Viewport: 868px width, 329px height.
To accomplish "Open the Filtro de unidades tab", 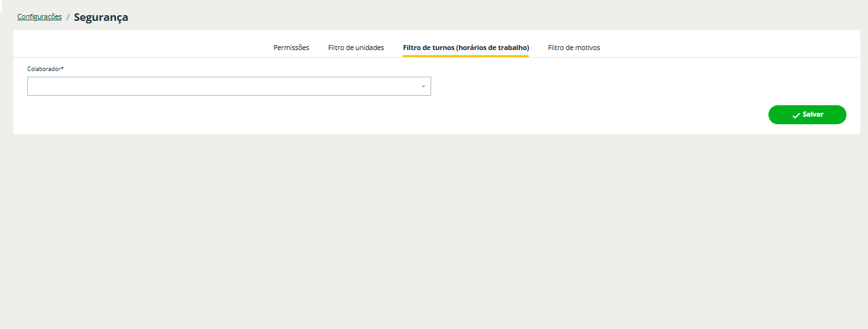I will (356, 48).
